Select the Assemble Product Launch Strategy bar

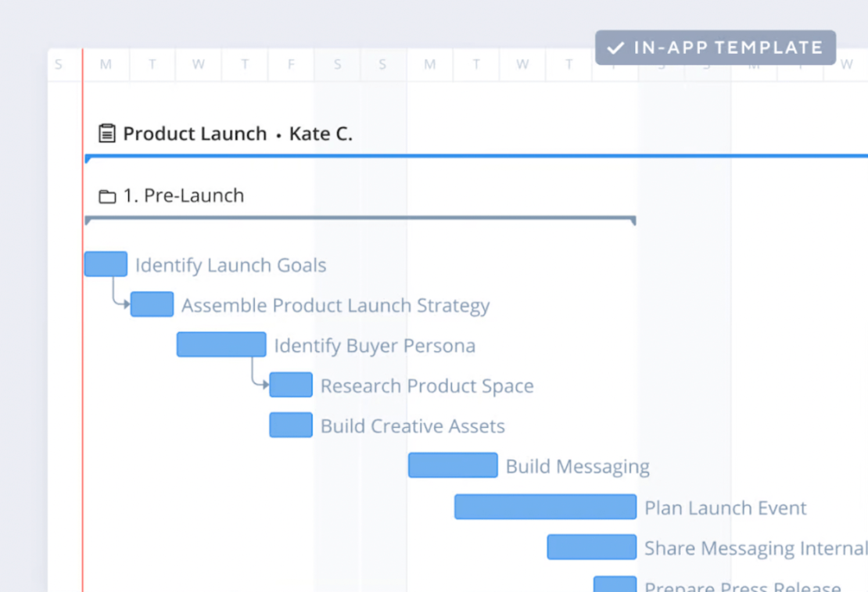[x=152, y=304]
